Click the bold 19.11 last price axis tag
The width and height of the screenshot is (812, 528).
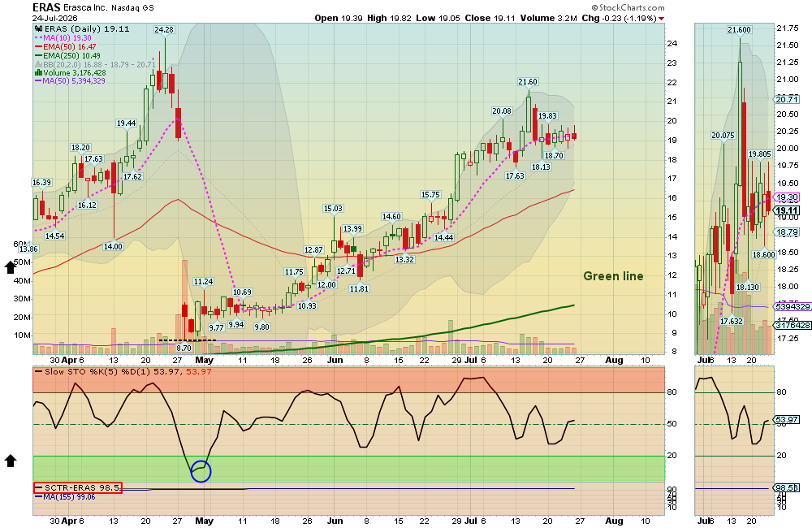click(x=787, y=210)
